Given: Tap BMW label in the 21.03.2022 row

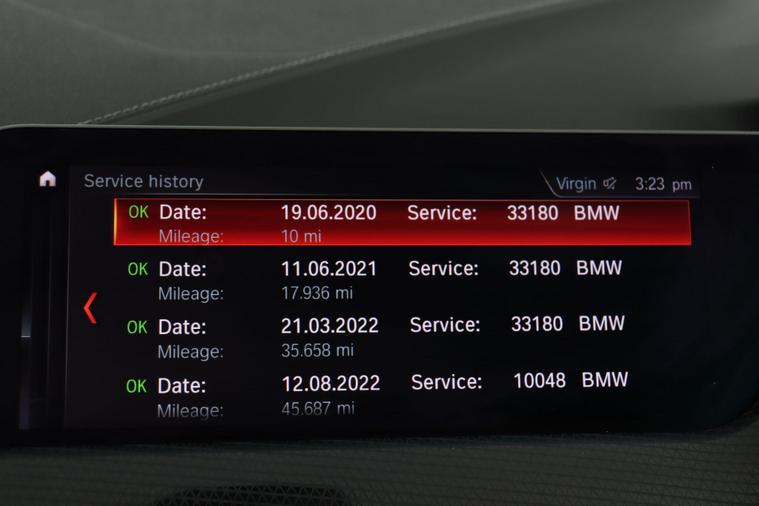Looking at the screenshot, I should tap(601, 324).
